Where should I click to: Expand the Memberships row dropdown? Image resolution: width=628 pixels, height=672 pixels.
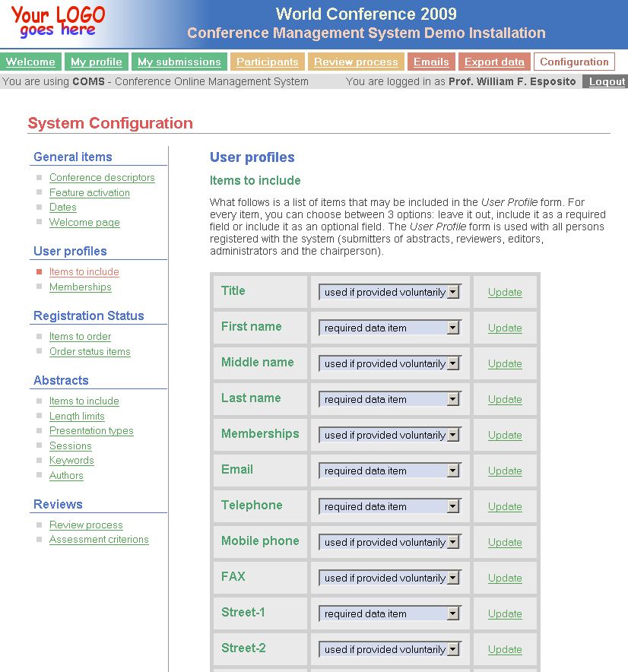390,435
